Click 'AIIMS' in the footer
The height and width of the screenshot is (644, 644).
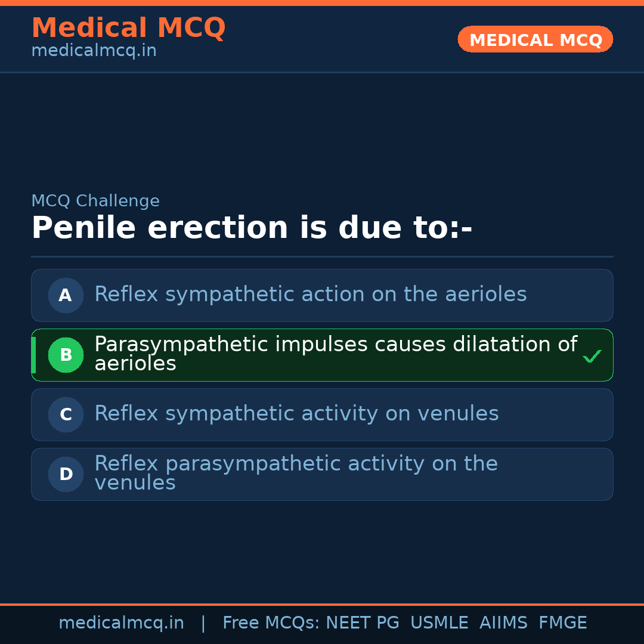[x=503, y=623]
